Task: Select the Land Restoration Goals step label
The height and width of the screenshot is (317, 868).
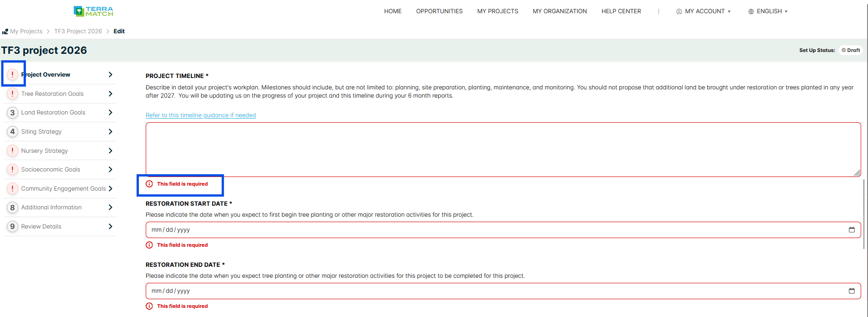Action: tap(53, 113)
